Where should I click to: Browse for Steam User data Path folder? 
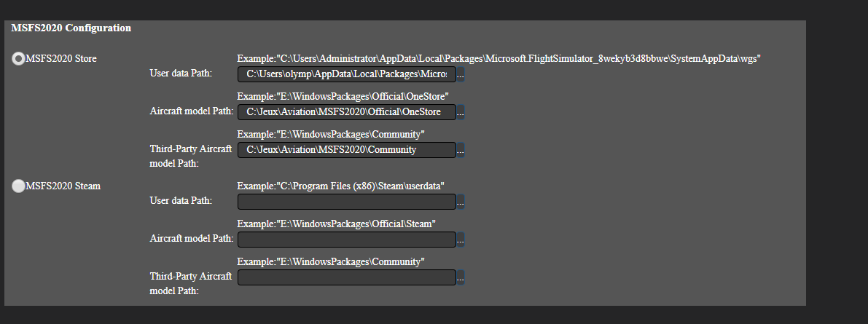[460, 202]
